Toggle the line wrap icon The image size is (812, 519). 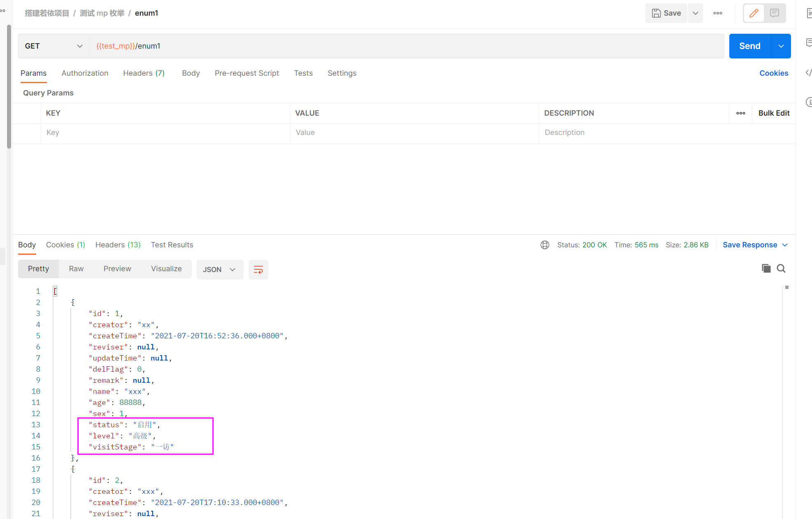click(258, 270)
